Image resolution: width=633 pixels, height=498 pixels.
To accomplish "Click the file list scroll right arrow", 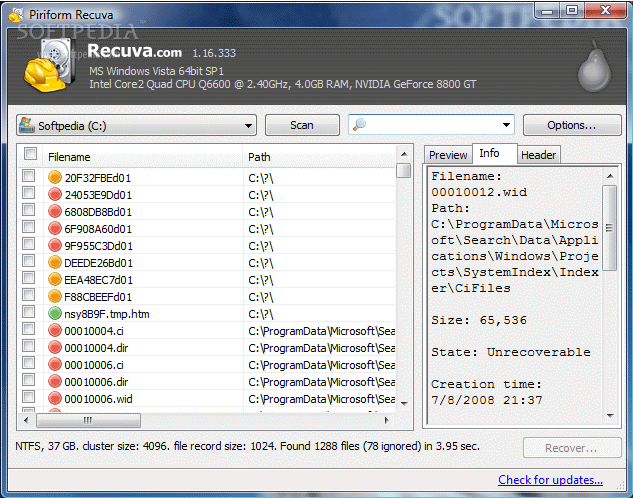I will click(386, 420).
